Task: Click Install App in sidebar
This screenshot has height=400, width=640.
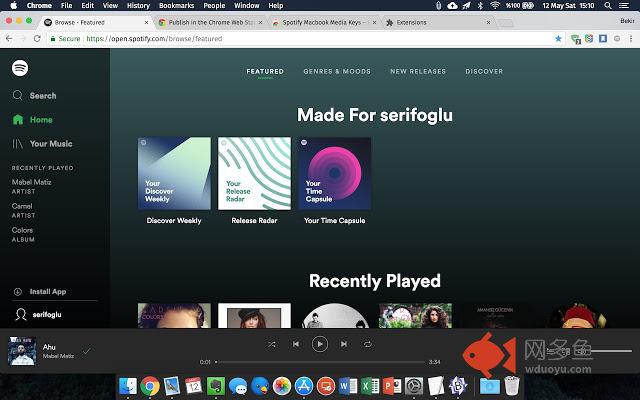Action: click(40, 291)
